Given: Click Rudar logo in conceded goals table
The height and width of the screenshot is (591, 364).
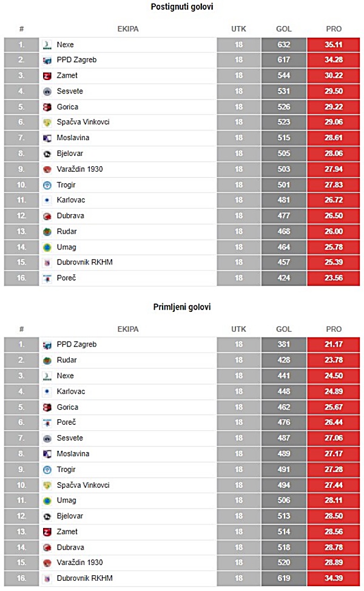Looking at the screenshot, I should pyautogui.click(x=47, y=360).
